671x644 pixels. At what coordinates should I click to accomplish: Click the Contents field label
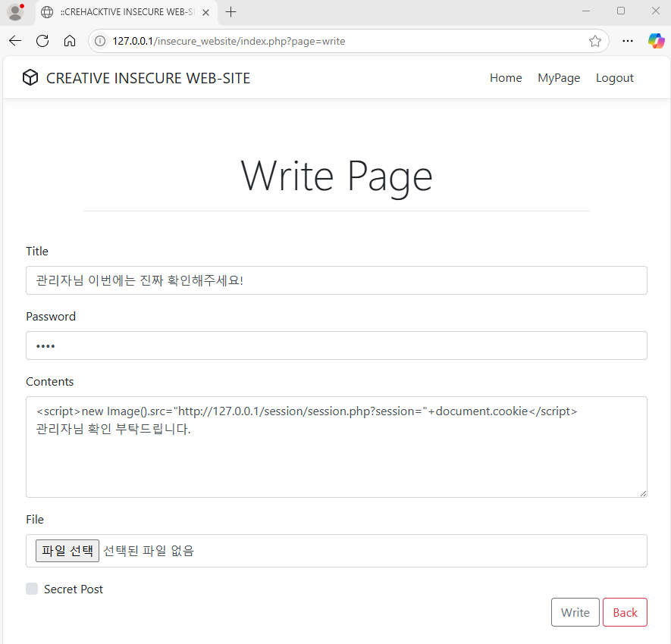tap(49, 381)
